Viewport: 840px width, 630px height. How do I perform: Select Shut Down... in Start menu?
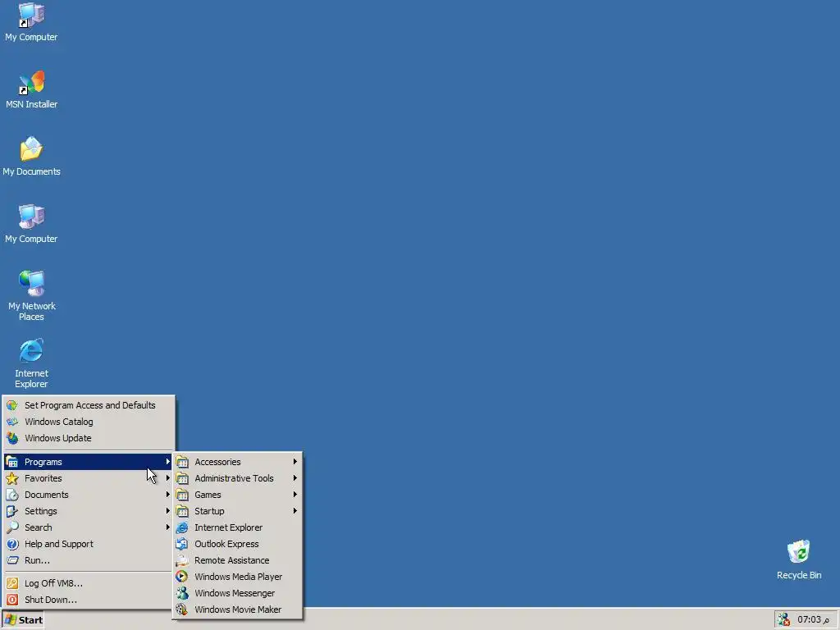click(x=89, y=600)
